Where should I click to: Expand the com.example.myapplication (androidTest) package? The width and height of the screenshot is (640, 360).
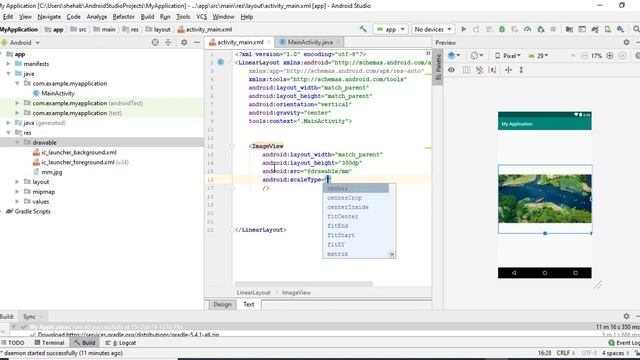(17, 103)
